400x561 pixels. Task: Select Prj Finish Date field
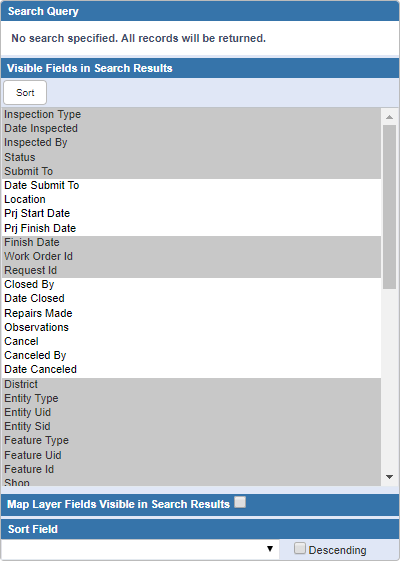tap(191, 228)
